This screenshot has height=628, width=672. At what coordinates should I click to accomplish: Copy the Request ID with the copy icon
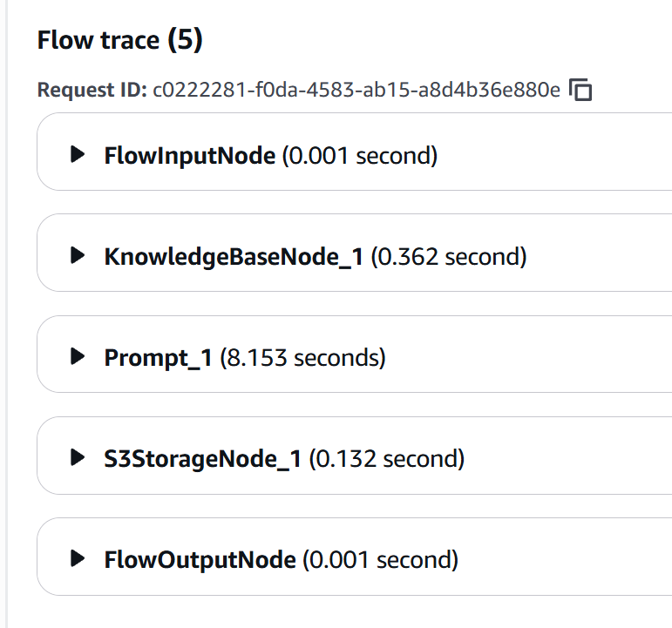click(580, 90)
